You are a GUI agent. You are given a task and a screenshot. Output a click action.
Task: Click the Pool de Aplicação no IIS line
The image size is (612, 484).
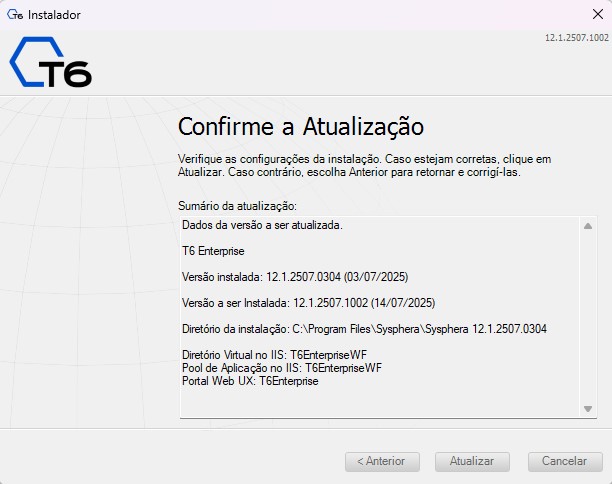coord(282,368)
